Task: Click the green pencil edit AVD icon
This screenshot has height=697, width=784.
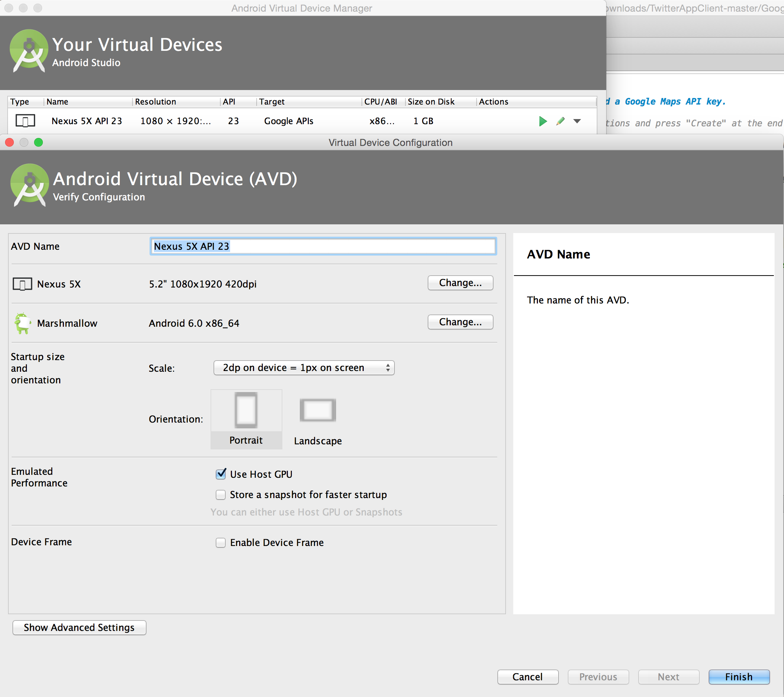Action: [x=560, y=121]
